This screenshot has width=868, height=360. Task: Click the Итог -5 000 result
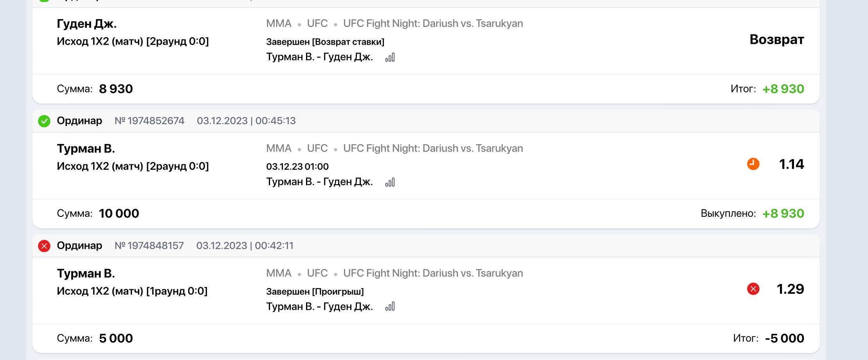[x=784, y=338]
